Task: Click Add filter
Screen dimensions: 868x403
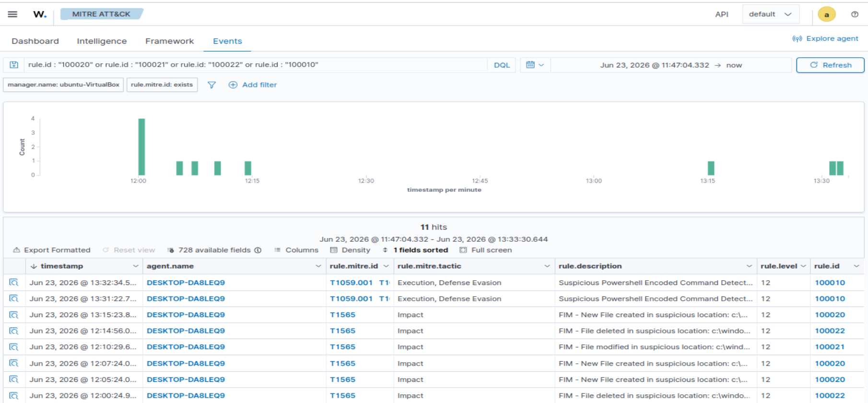Action: click(253, 85)
